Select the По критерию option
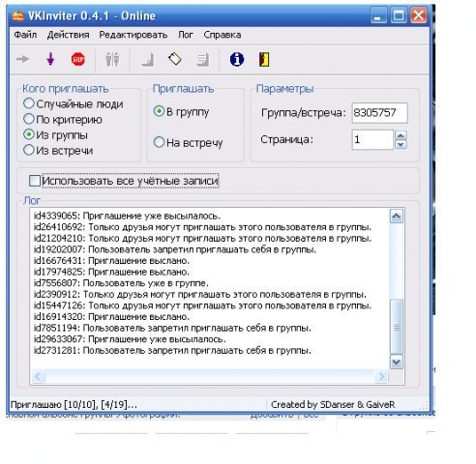476x464 pixels. click(29, 119)
